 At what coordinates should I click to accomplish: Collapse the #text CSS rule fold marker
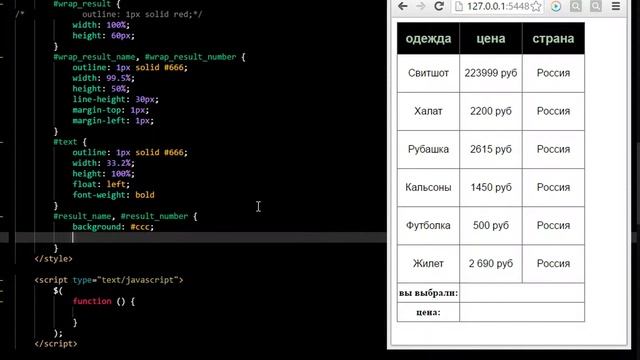point(2,142)
